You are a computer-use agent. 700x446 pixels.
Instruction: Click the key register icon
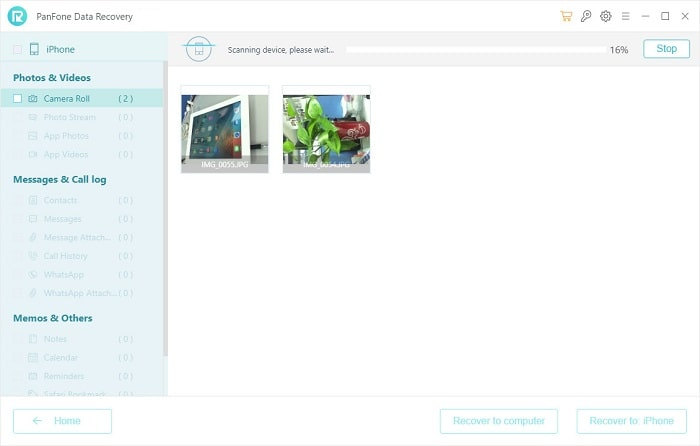[586, 17]
